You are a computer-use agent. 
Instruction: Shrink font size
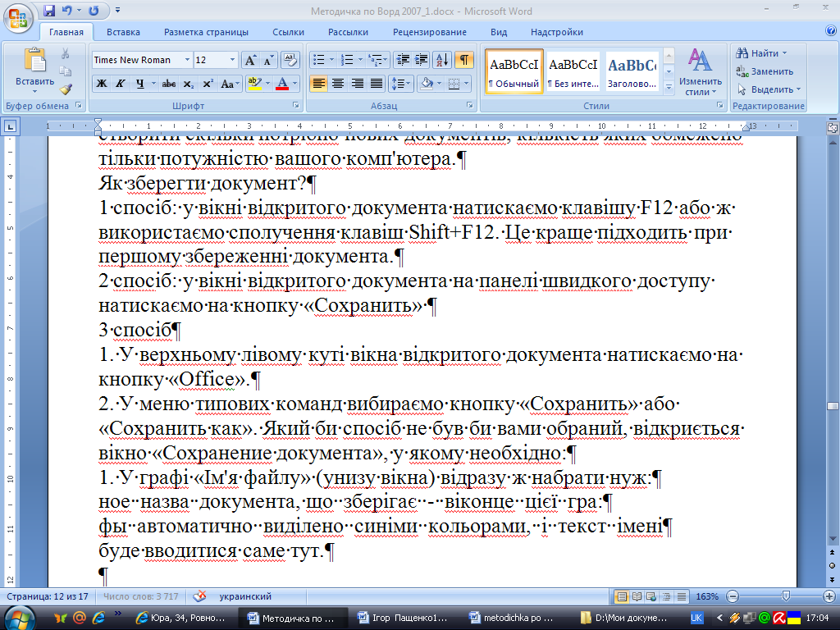pos(268,60)
